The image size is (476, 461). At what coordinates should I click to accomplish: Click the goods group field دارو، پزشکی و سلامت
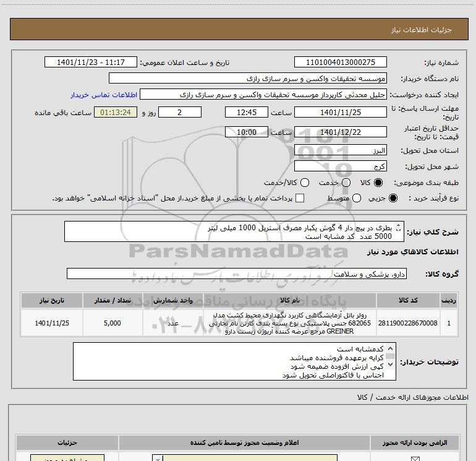[x=237, y=274]
